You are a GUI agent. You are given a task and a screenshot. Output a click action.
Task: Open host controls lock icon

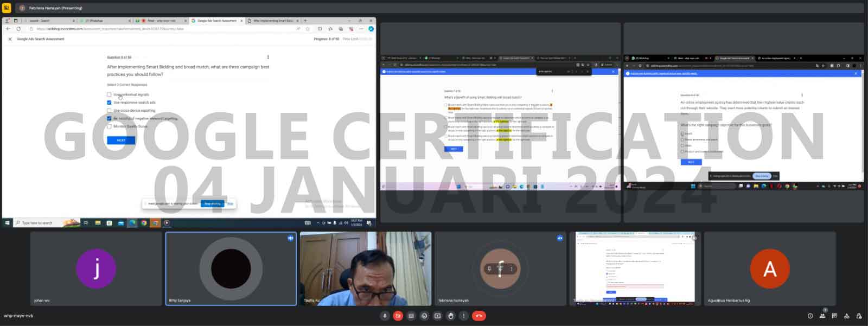pyautogui.click(x=859, y=316)
